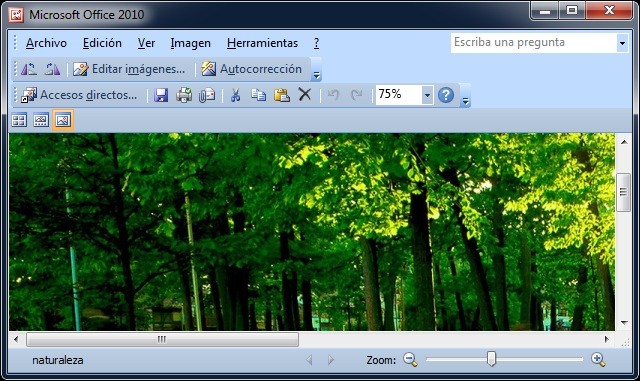Cut with the scissors icon
Image resolution: width=640 pixels, height=381 pixels.
[x=235, y=95]
